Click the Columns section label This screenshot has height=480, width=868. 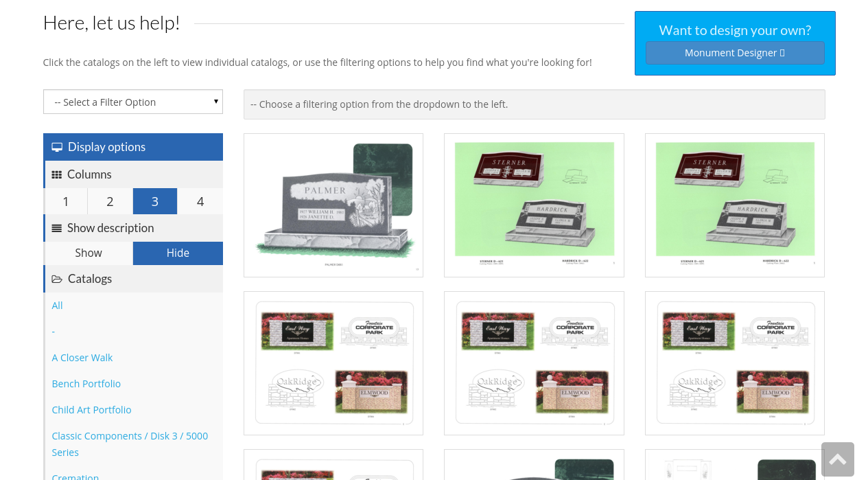click(x=89, y=174)
